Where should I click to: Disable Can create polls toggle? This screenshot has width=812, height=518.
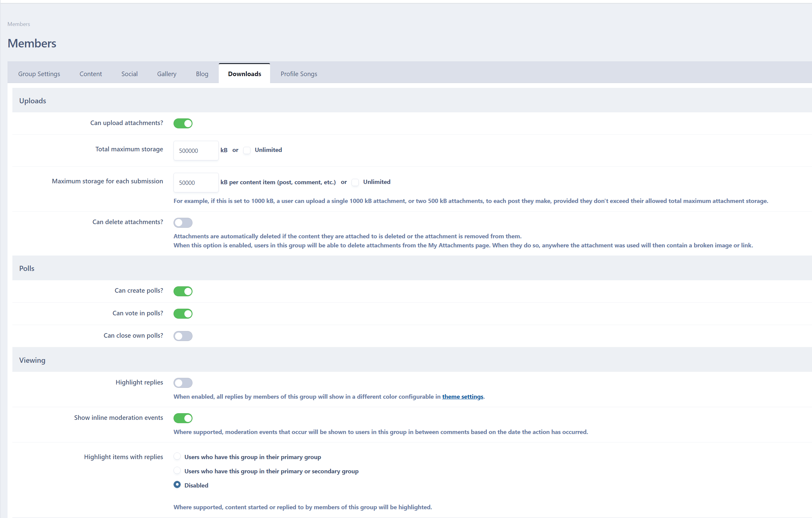click(x=183, y=291)
